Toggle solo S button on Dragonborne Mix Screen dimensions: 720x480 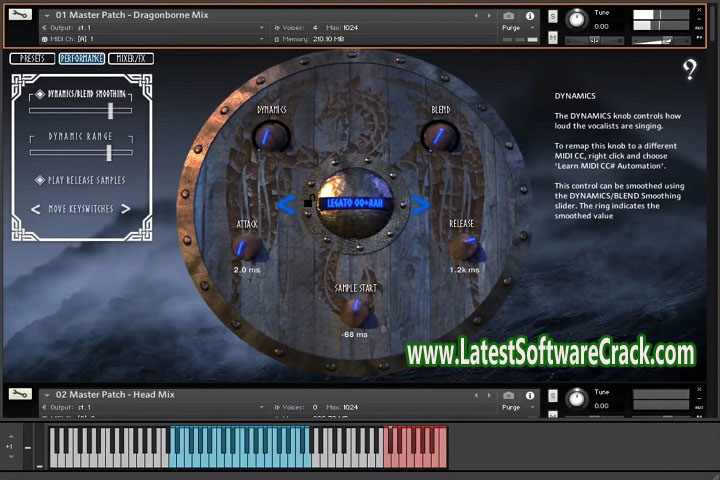[553, 16]
